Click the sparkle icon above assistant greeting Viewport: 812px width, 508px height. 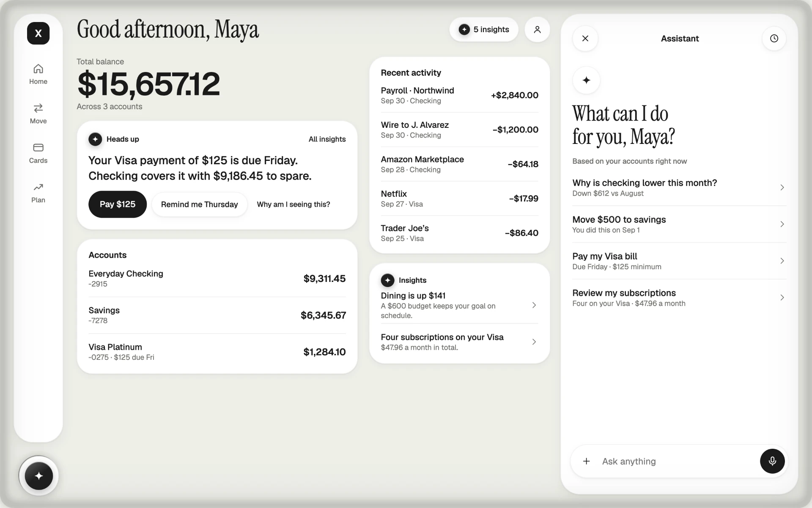click(x=586, y=80)
